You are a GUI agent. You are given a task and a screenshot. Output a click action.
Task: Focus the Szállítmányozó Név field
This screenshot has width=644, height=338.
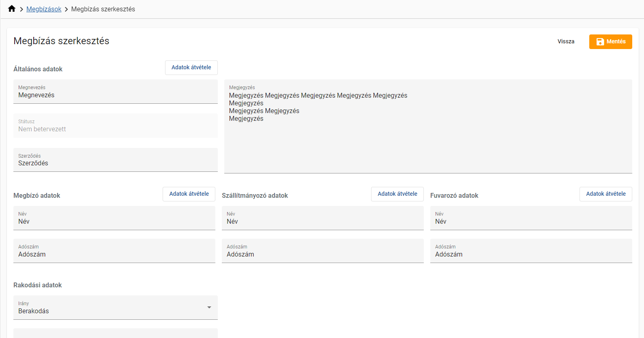coord(322,222)
